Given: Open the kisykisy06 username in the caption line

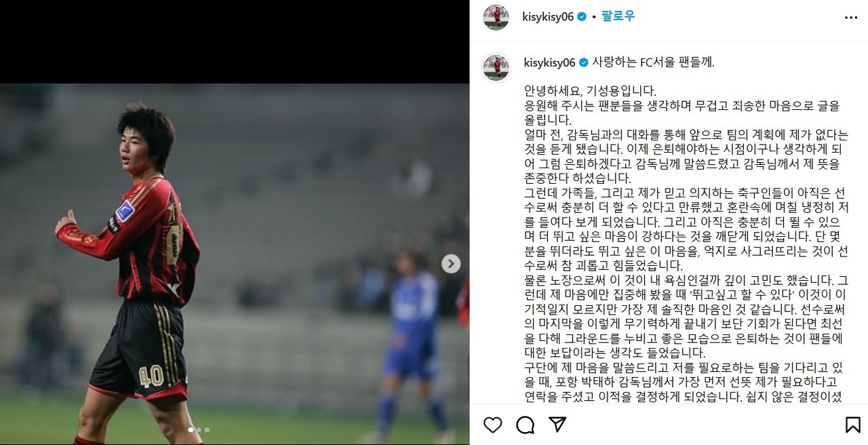Looking at the screenshot, I should pos(549,62).
